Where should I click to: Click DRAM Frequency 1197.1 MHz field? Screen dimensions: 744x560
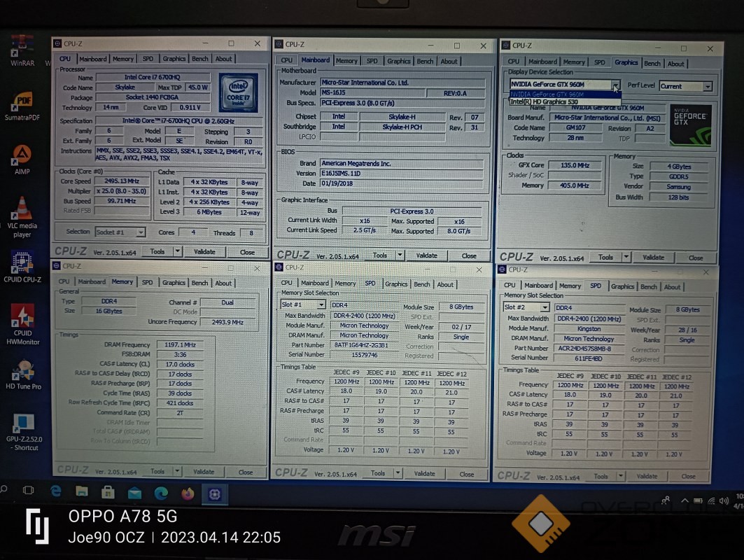coord(181,344)
